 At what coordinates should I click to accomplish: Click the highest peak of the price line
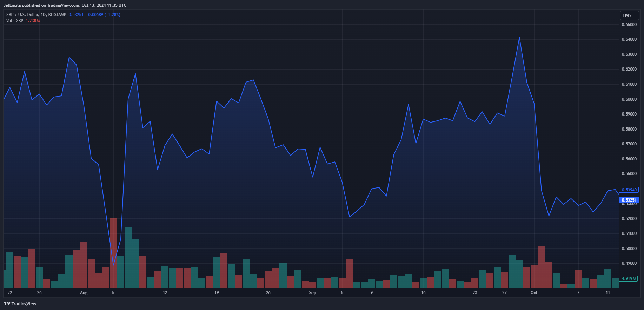(519, 38)
